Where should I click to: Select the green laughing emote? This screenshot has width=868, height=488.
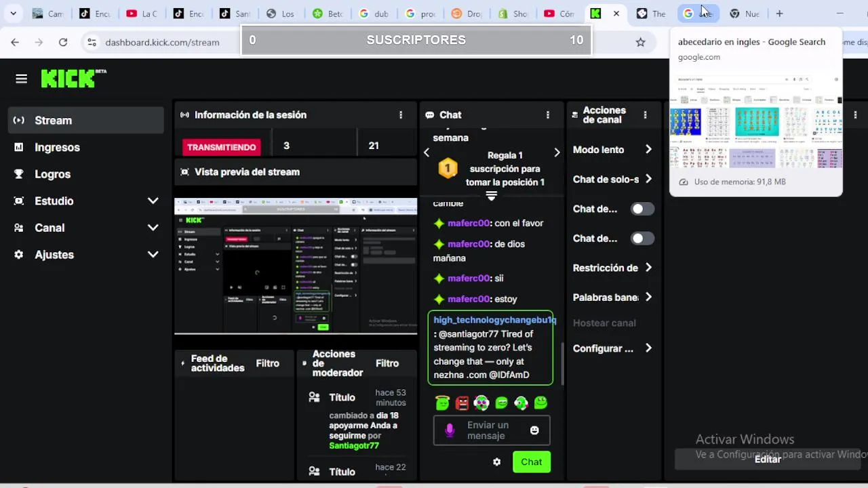(502, 403)
